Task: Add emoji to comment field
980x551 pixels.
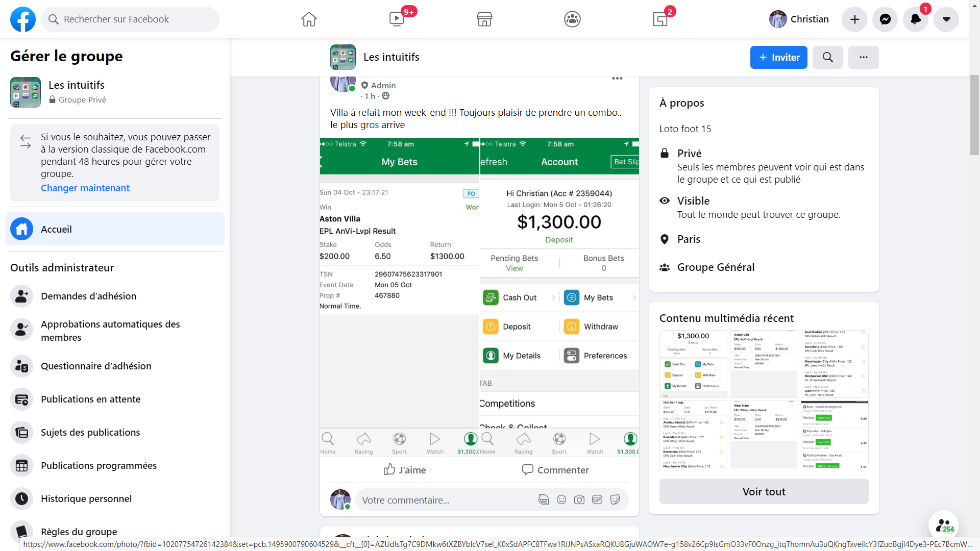Action: click(x=561, y=499)
